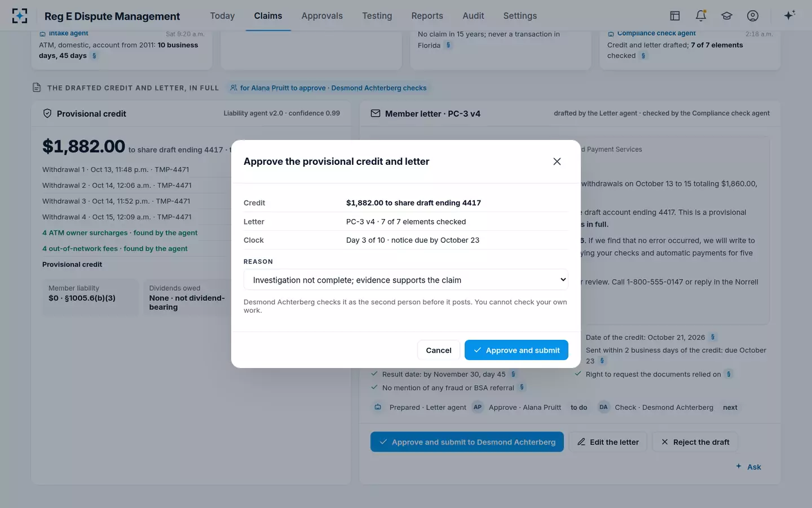Click citation mark after 'documents relied on'
Image resolution: width=812 pixels, height=508 pixels.
coord(729,374)
